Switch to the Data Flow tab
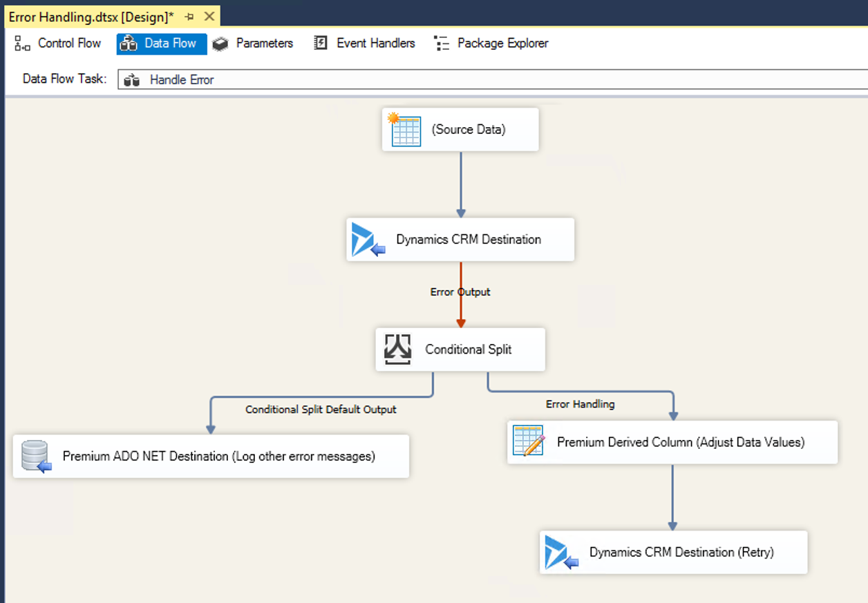The image size is (868, 603). click(x=161, y=44)
